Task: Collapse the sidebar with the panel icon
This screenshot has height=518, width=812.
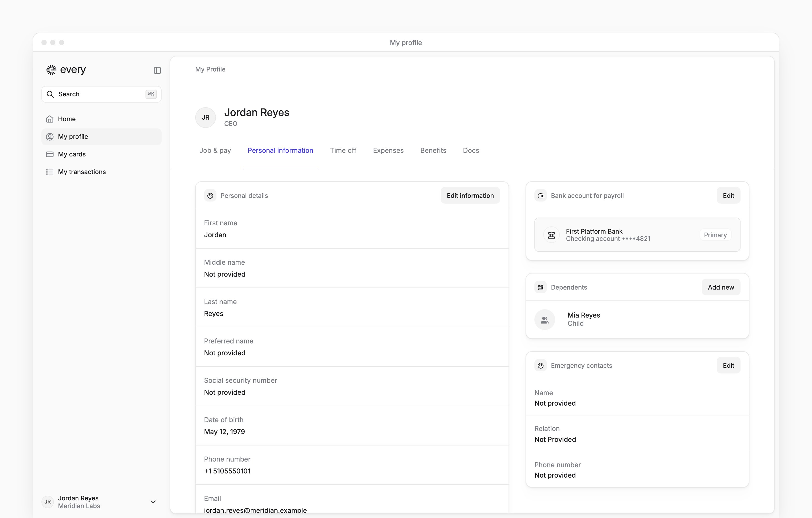Action: [x=157, y=70]
